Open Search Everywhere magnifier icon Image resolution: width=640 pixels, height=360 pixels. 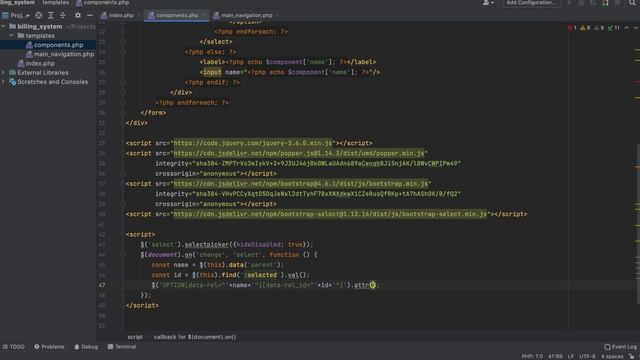(632, 3)
